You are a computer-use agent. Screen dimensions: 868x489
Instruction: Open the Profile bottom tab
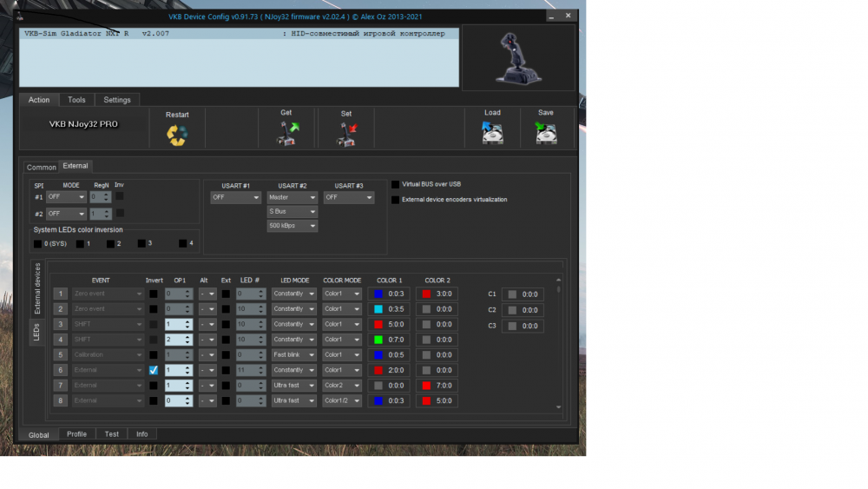pos(76,434)
